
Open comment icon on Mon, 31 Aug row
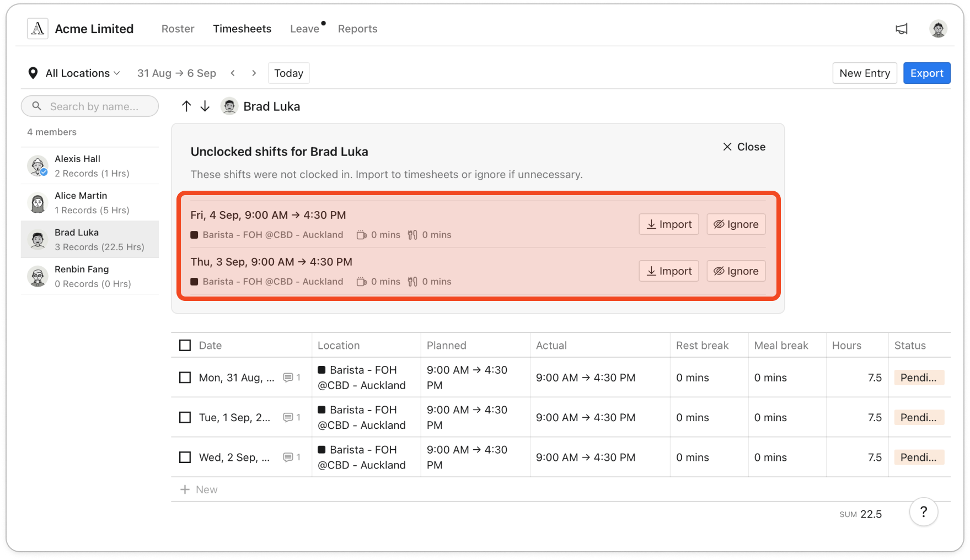pos(288,378)
